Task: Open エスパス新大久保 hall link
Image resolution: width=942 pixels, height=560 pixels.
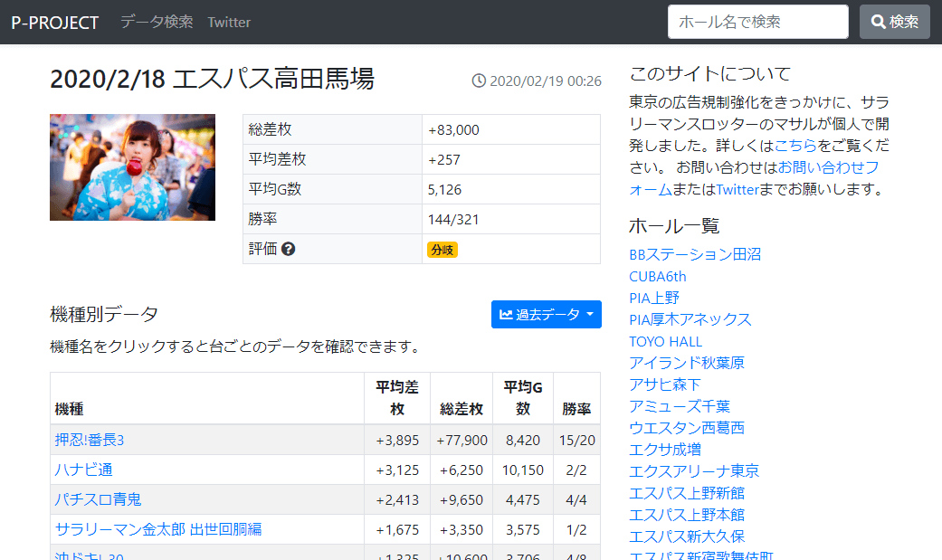Action: click(687, 536)
